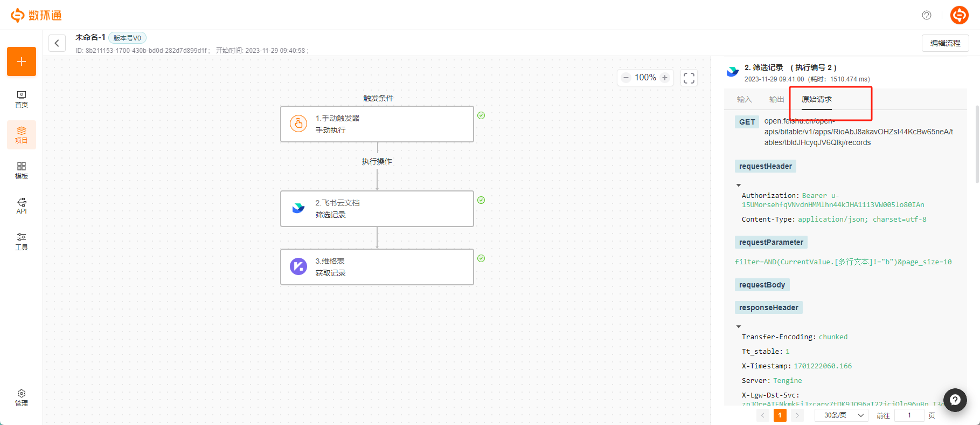The height and width of the screenshot is (425, 980).
Task: Open 管理 settings in the sidebar
Action: point(22,398)
